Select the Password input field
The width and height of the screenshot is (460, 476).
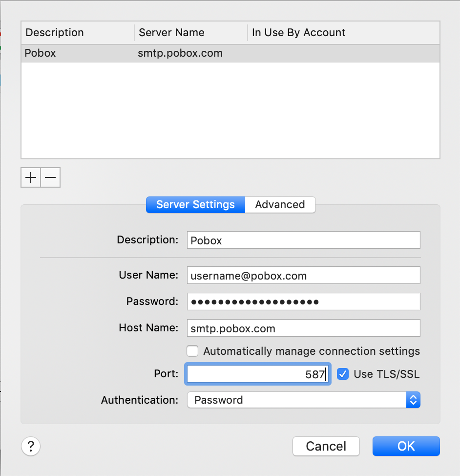click(304, 302)
